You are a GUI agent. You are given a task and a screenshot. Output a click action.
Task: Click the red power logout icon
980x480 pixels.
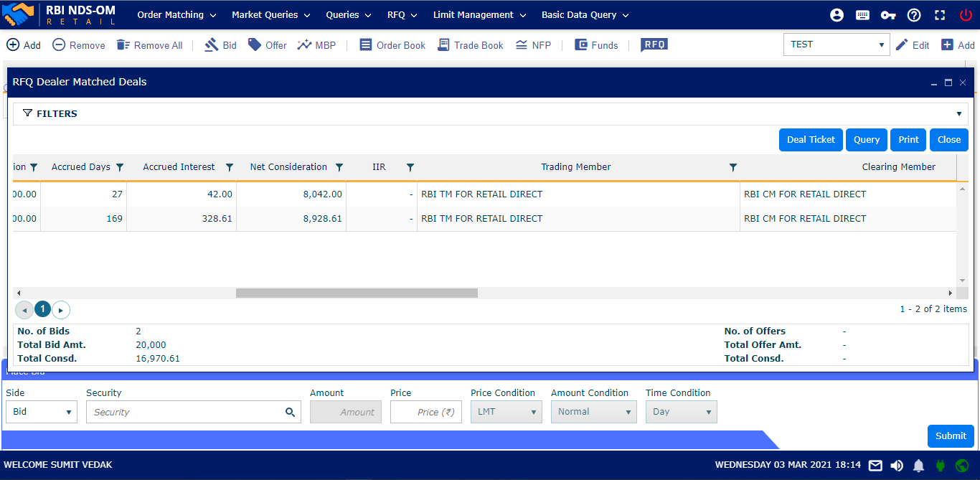[x=966, y=15]
